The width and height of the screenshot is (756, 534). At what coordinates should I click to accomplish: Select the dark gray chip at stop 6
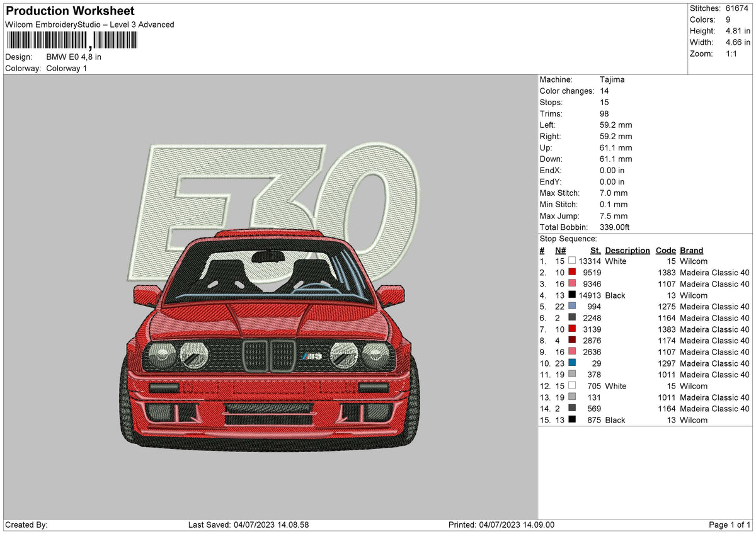coord(572,318)
